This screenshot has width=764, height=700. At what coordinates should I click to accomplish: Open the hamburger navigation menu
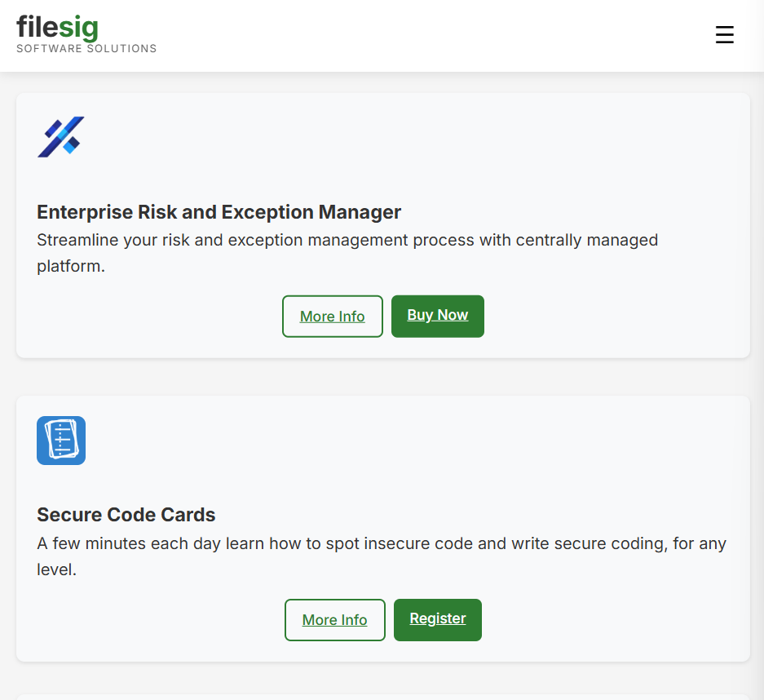724,34
